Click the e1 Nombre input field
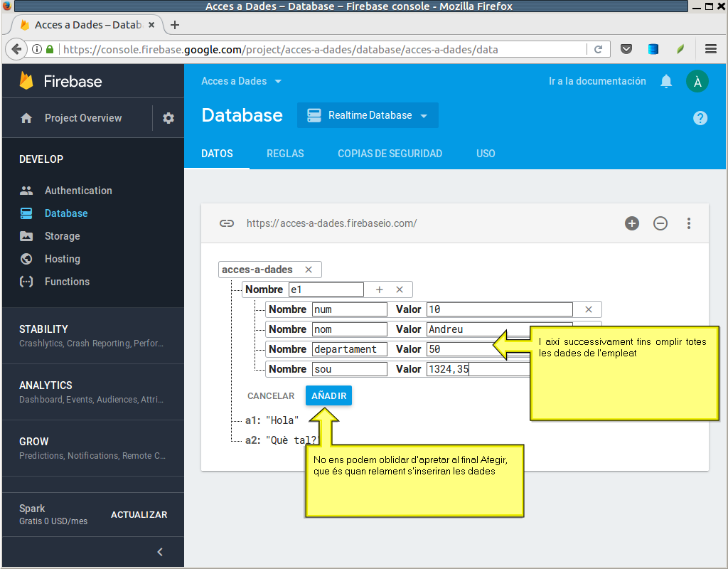Screen dimensions: 728x569 [326, 289]
